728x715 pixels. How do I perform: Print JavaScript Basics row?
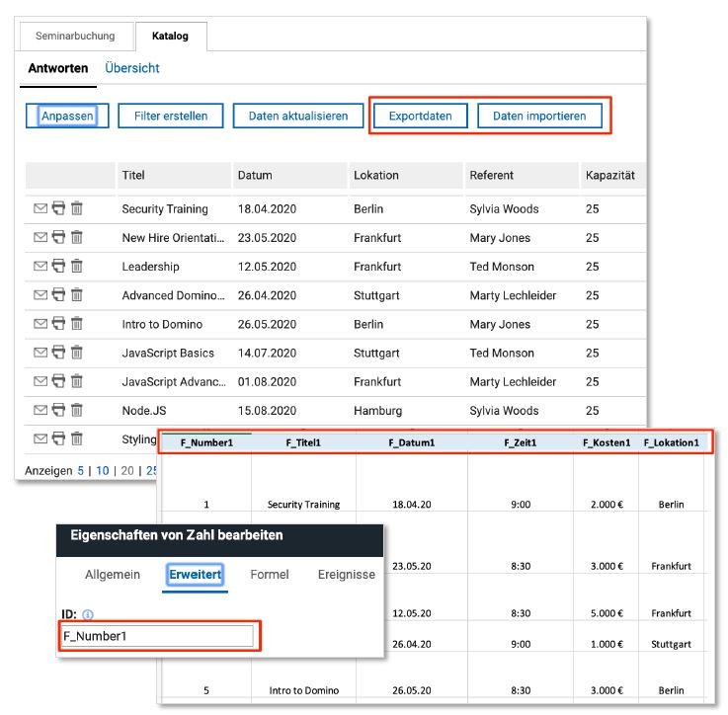(58, 352)
